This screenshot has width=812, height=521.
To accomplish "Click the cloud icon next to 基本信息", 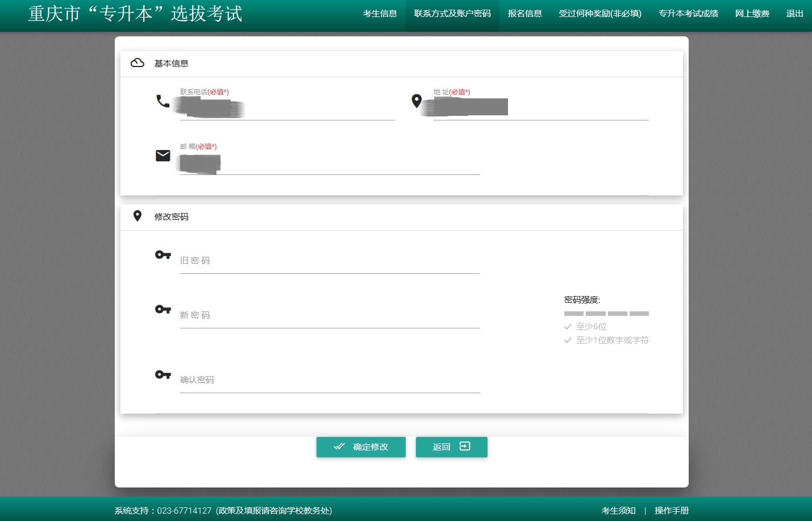I will tap(138, 63).
